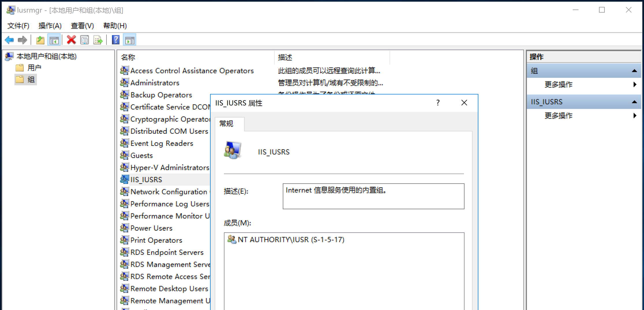Viewport: 644px width, 310px height.
Task: Click the red X Delete icon
Action: (x=71, y=40)
